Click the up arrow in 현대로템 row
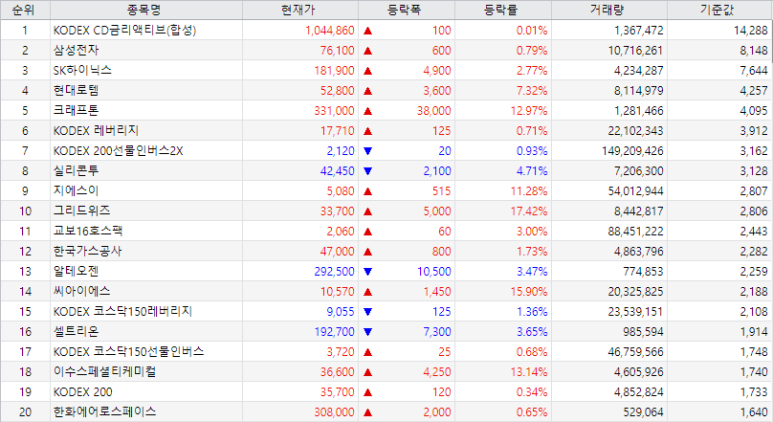Image resolution: width=773 pixels, height=422 pixels. pos(368,91)
